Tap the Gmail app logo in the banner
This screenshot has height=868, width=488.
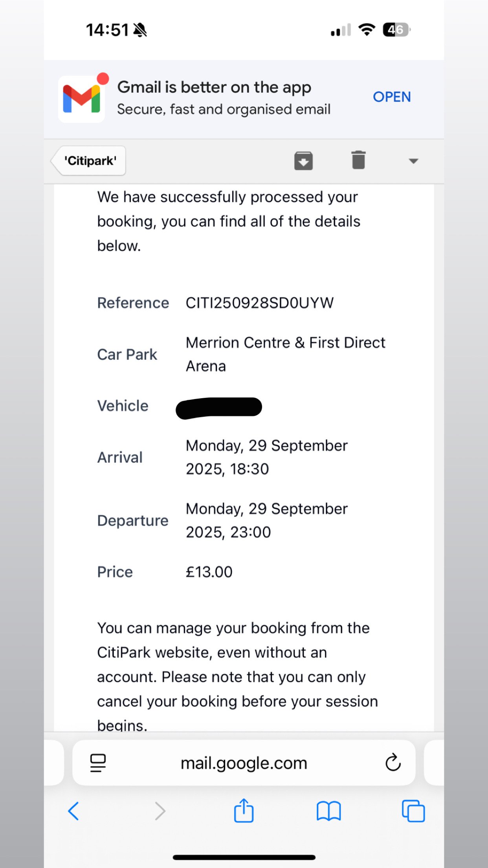coord(82,99)
